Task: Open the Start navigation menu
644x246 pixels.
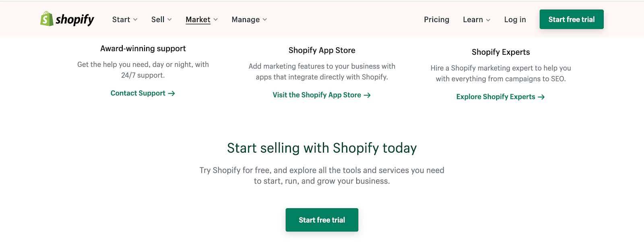Action: tap(121, 20)
